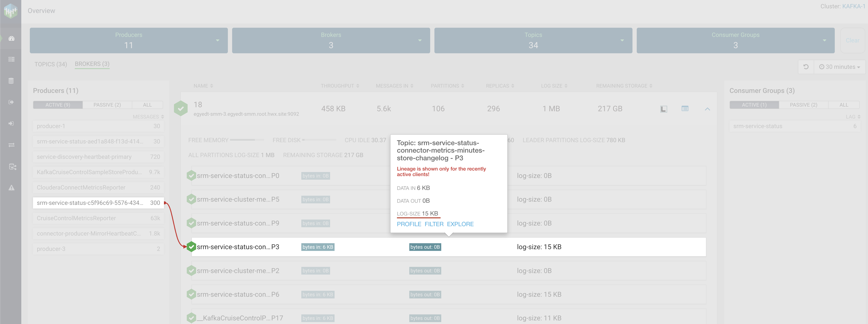
Task: Refresh the metrics with reload icon
Action: [x=806, y=67]
